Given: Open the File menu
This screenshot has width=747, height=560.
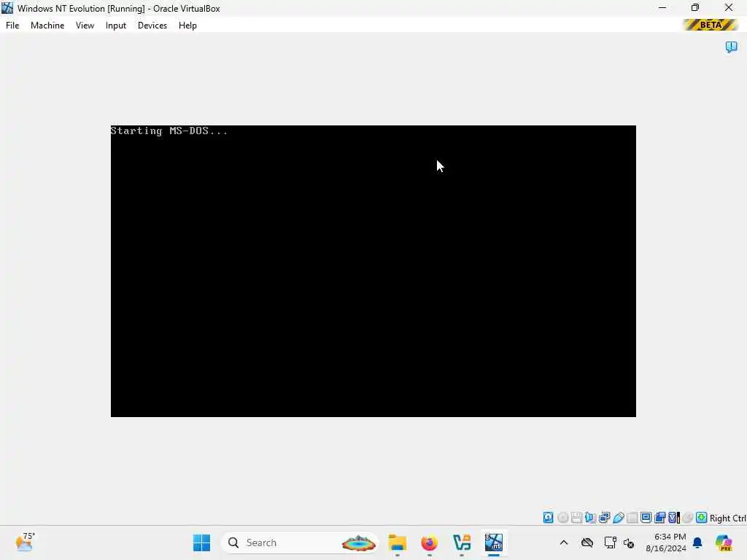Looking at the screenshot, I should point(12,26).
